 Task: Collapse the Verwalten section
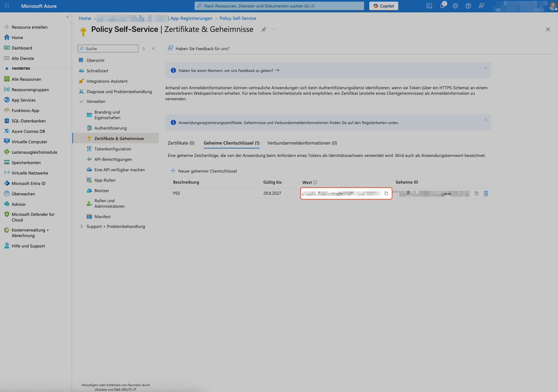(x=81, y=102)
